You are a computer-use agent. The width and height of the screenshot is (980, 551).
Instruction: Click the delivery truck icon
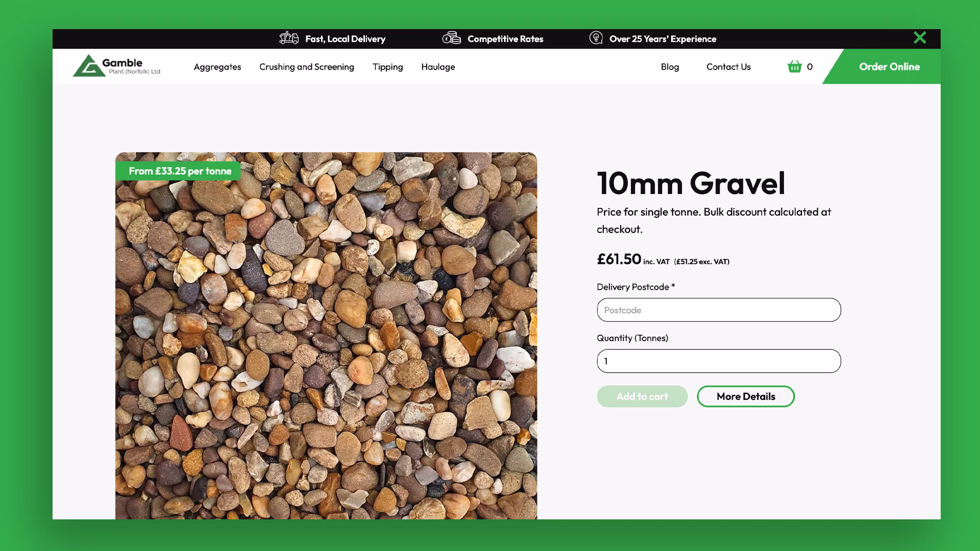289,38
